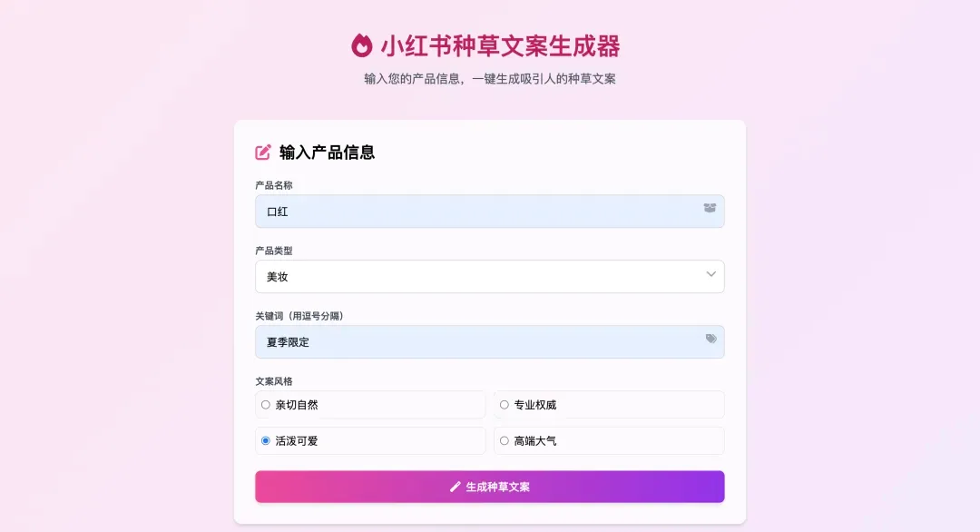This screenshot has width=980, height=532.
Task: Click the pencil icon on the generate button
Action: point(455,487)
